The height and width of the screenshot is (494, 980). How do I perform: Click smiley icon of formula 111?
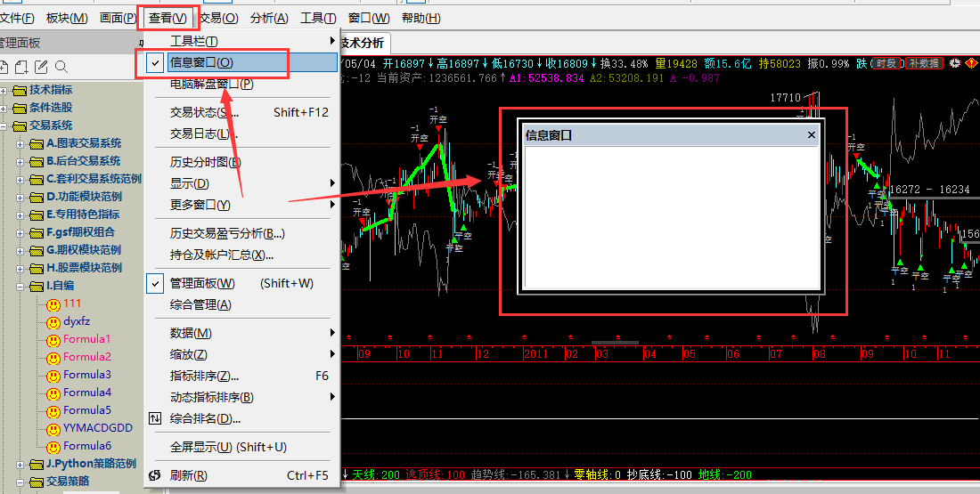[x=53, y=304]
